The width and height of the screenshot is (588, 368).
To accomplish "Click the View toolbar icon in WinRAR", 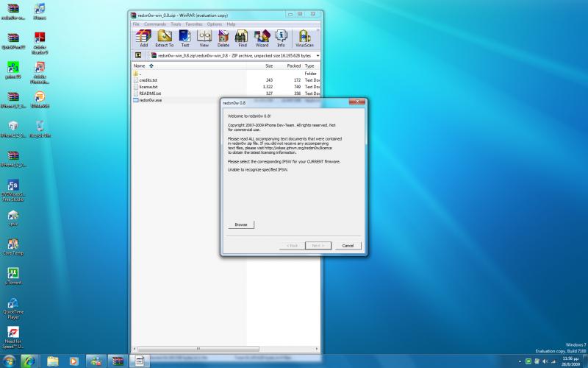I will click(x=204, y=39).
